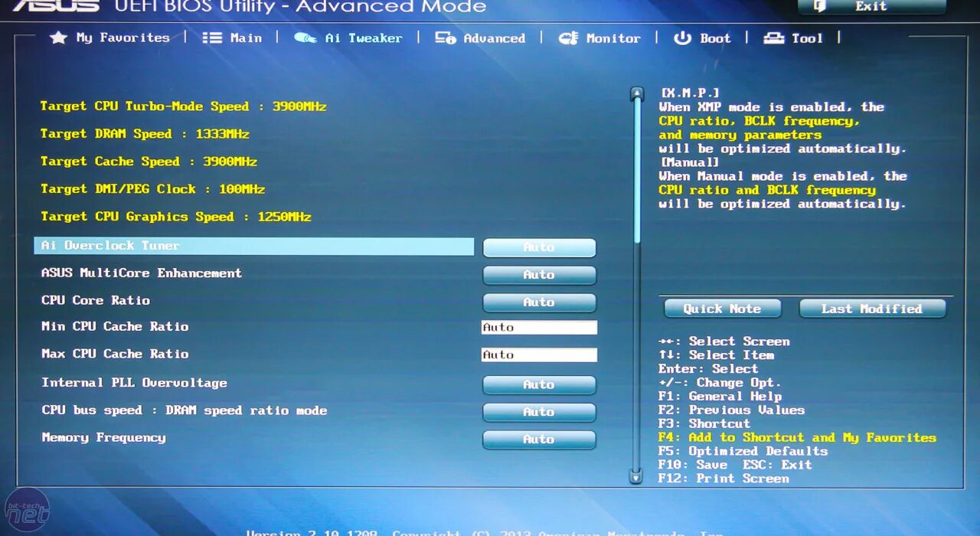
Task: Click Target DRAM Speed 1333MHz text
Action: (145, 134)
